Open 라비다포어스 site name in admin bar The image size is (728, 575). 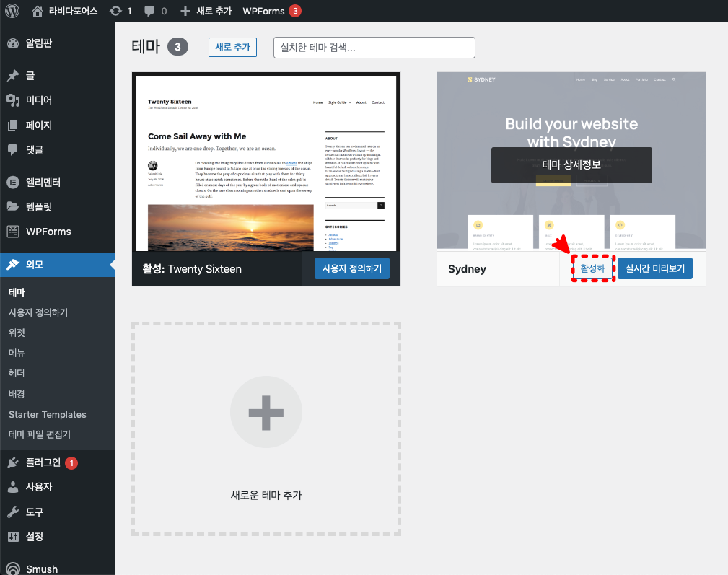pos(74,11)
